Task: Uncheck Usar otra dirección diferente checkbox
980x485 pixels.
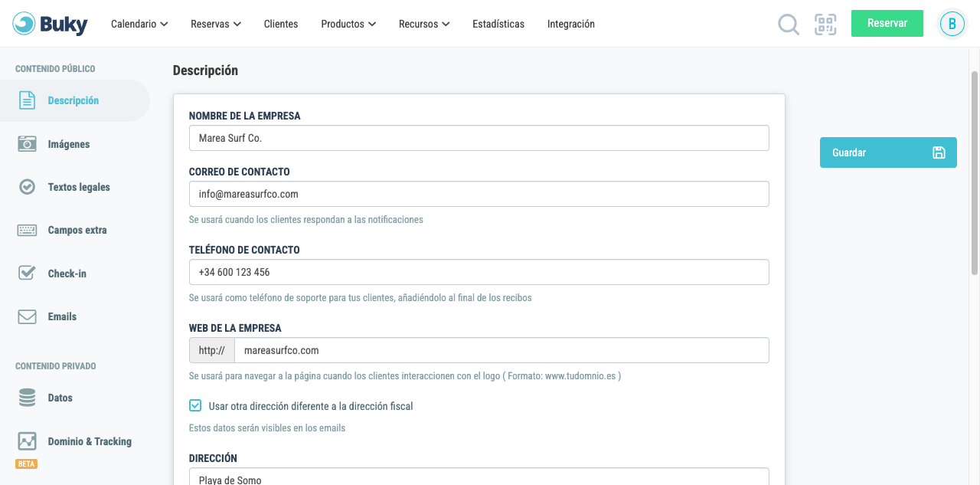Action: [x=195, y=405]
